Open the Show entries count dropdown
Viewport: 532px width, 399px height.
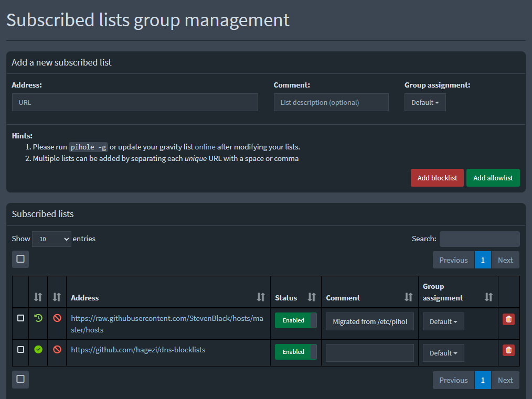(x=51, y=239)
